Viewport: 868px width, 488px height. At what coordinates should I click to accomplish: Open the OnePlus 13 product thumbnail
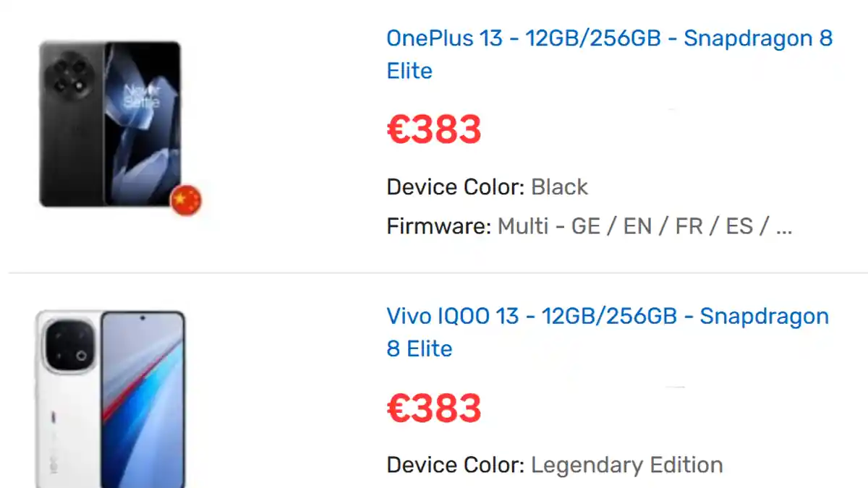(110, 124)
